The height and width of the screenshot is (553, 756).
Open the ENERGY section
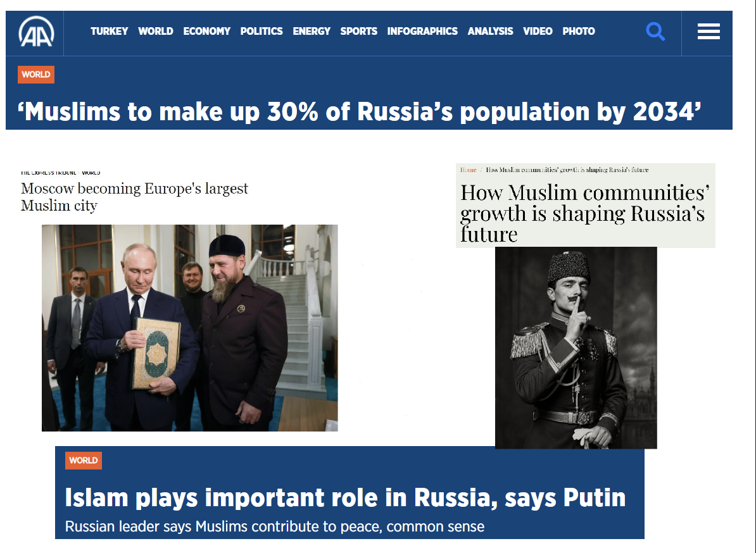click(x=312, y=31)
